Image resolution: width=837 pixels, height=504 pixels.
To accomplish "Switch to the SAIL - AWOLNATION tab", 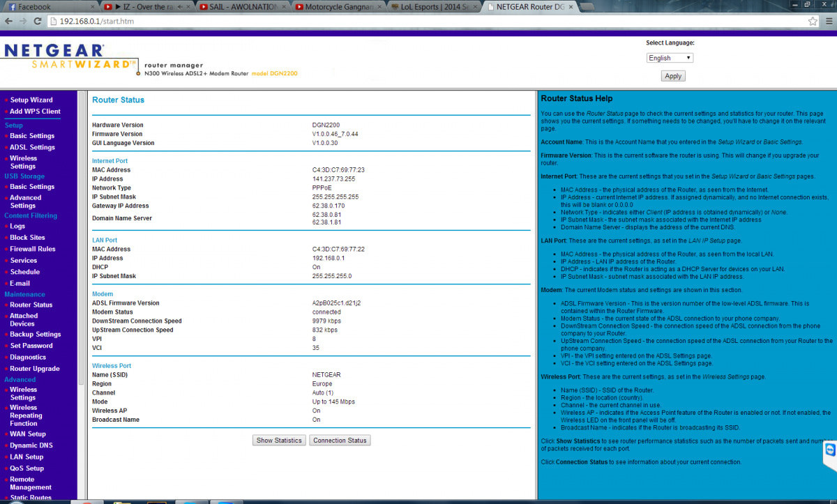I will [242, 6].
